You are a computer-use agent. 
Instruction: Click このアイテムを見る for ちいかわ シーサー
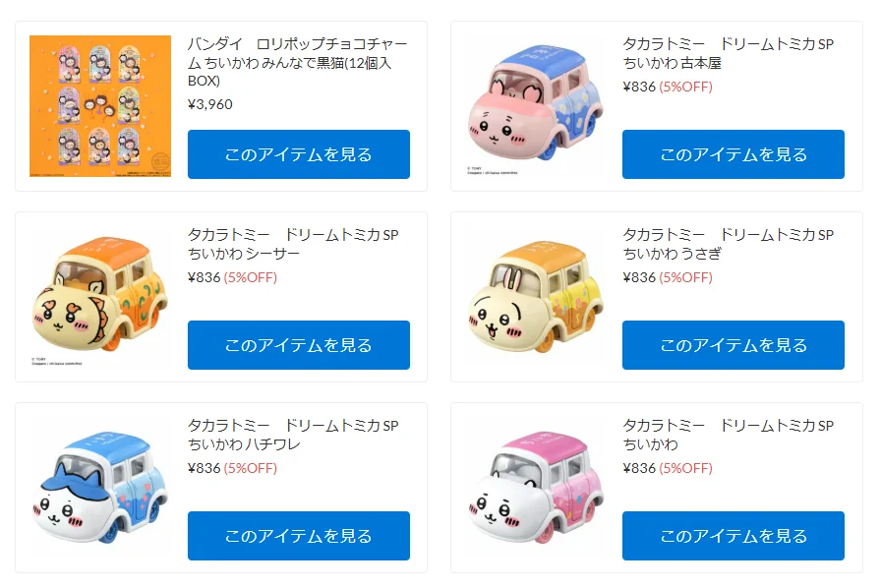coord(299,345)
